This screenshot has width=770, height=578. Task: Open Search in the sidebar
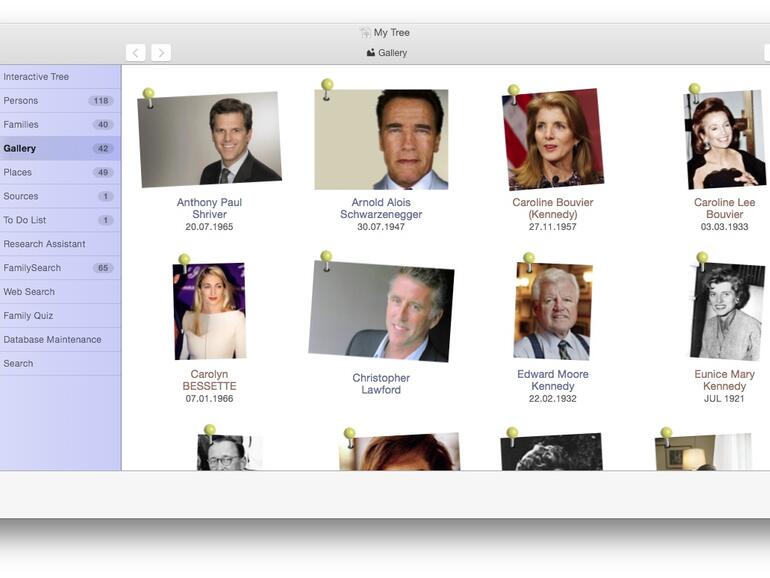click(x=60, y=363)
